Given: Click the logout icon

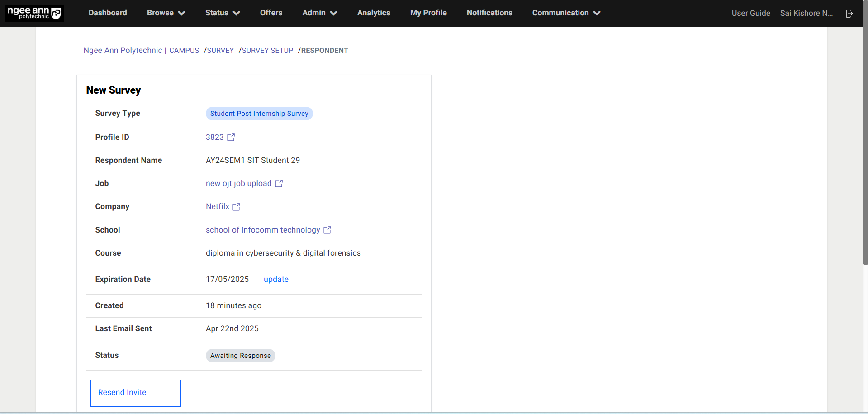Looking at the screenshot, I should (x=849, y=14).
